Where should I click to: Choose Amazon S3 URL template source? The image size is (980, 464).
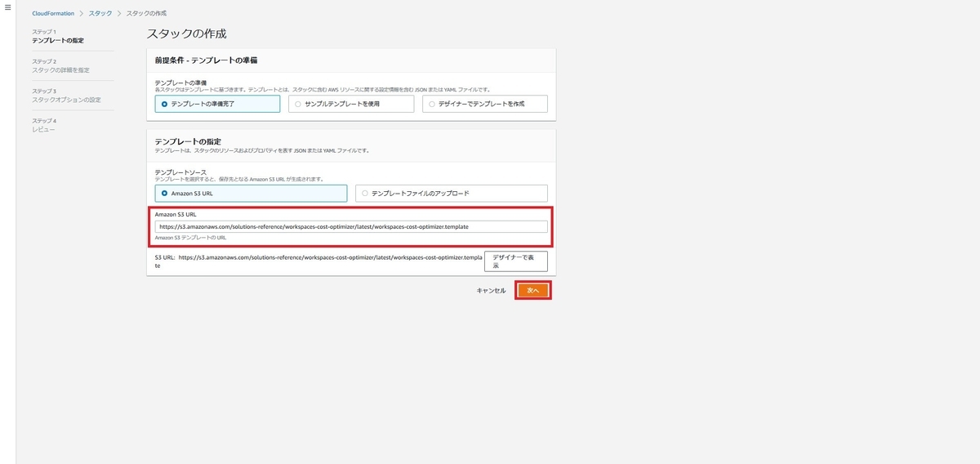(251, 193)
